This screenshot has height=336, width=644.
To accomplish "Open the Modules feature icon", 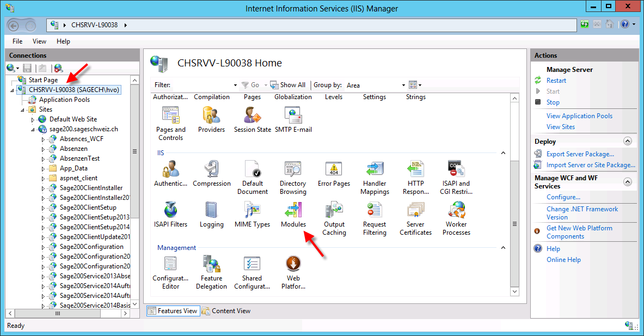I will 293,215.
